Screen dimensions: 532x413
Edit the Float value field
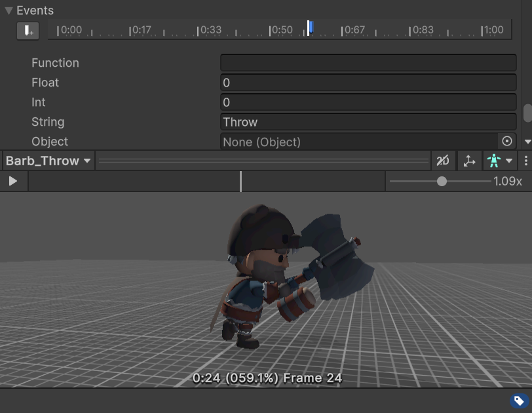tap(368, 83)
